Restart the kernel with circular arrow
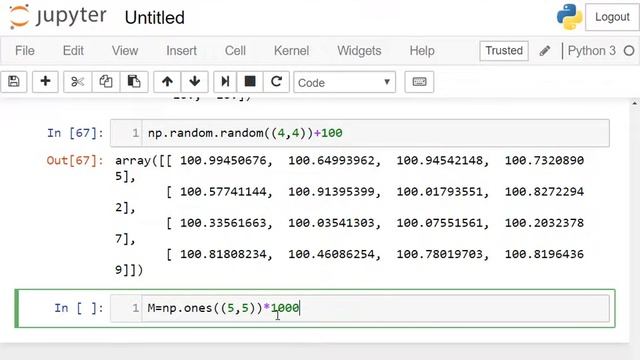This screenshot has width=640, height=360. pos(276,82)
